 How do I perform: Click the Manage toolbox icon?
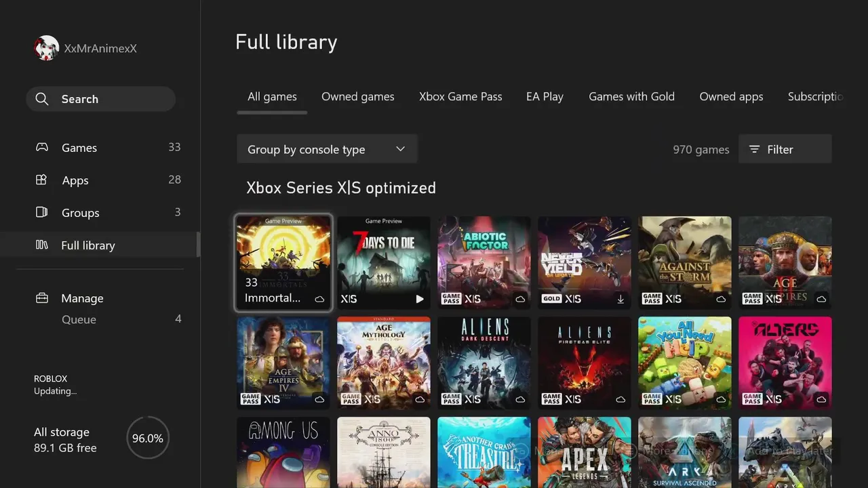click(41, 298)
